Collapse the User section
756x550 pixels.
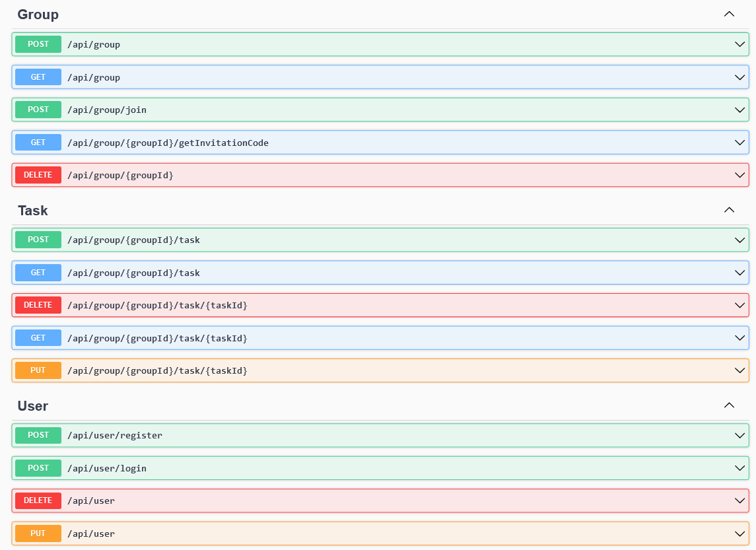[729, 405]
